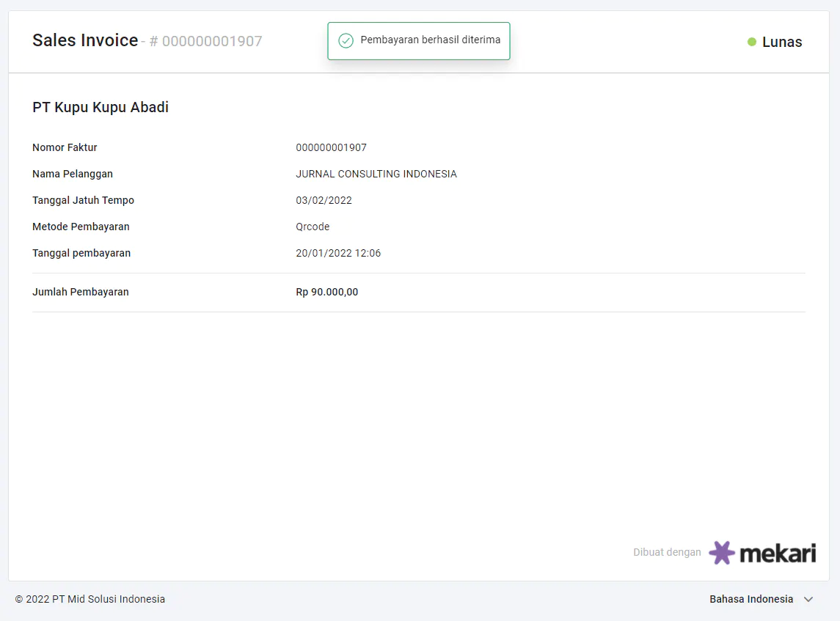The height and width of the screenshot is (621, 840).
Task: Click the Sales Invoice heading
Action: [85, 40]
